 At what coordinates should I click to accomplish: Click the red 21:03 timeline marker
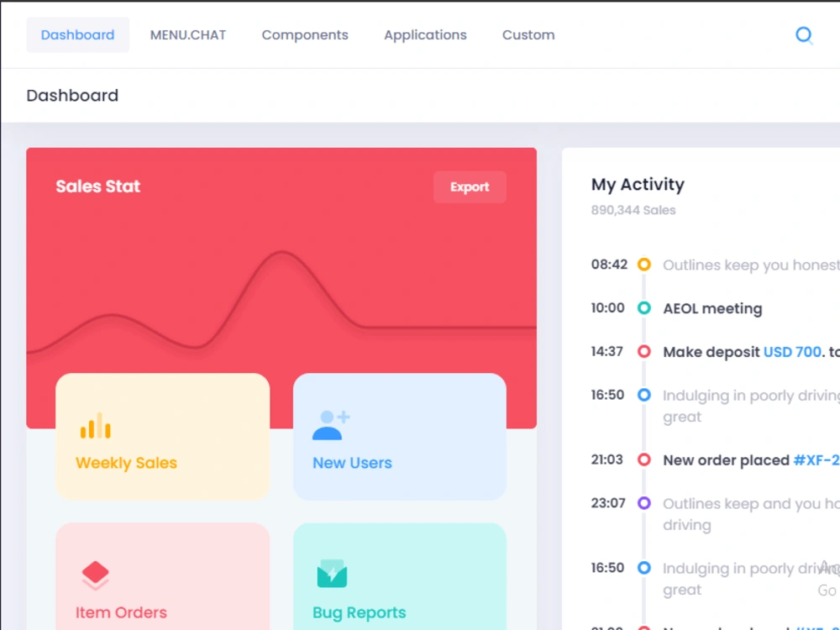644,459
